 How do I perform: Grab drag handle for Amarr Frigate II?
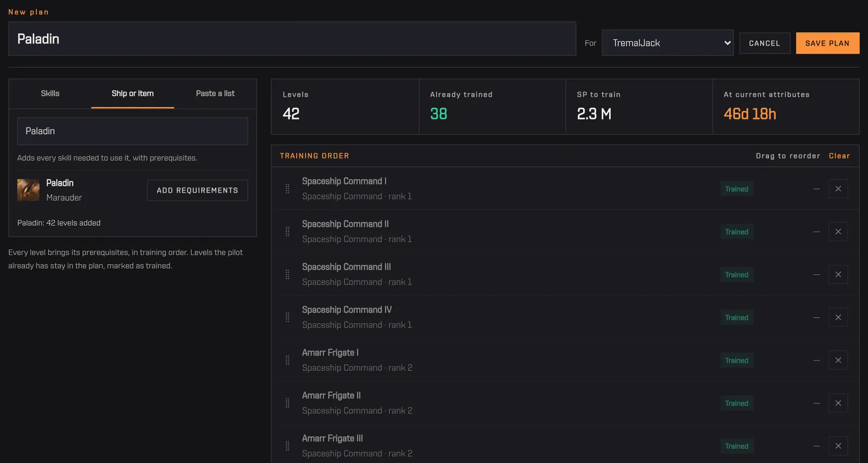288,403
